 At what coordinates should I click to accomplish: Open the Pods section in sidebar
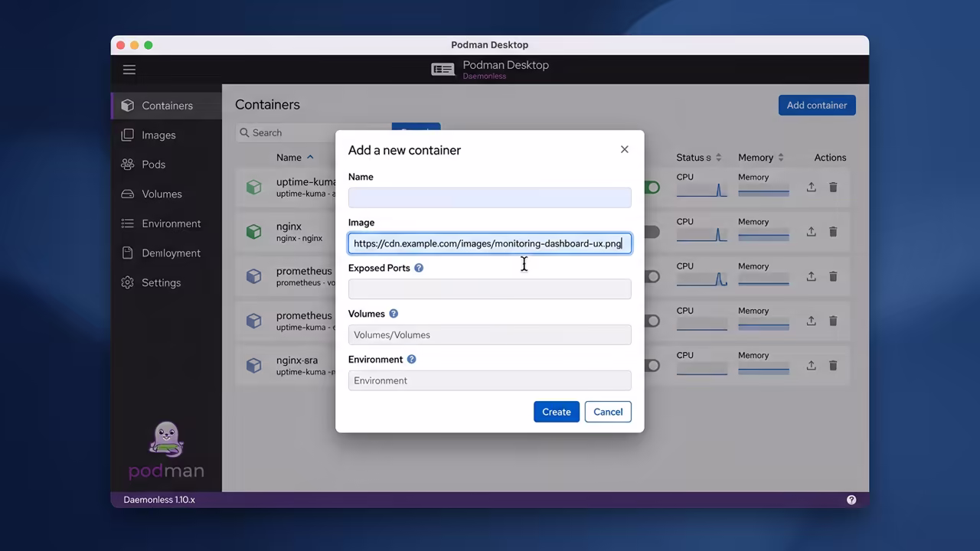pyautogui.click(x=167, y=165)
